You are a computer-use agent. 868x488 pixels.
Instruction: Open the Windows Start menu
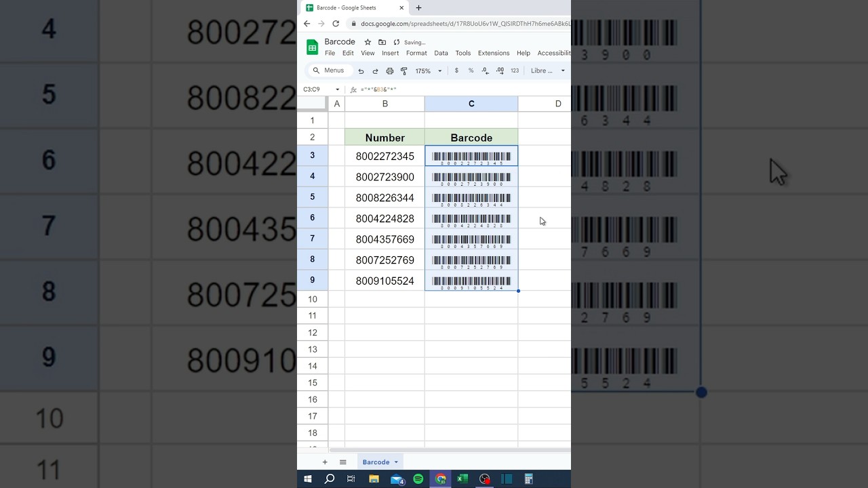tap(308, 479)
